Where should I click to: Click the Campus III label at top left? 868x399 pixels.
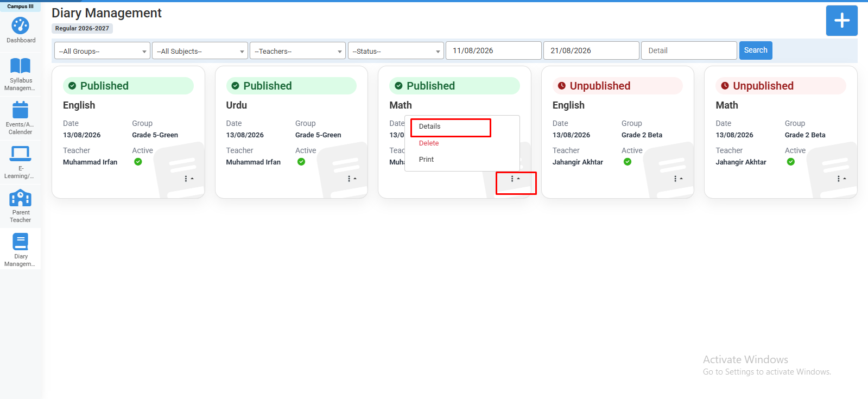click(x=20, y=7)
